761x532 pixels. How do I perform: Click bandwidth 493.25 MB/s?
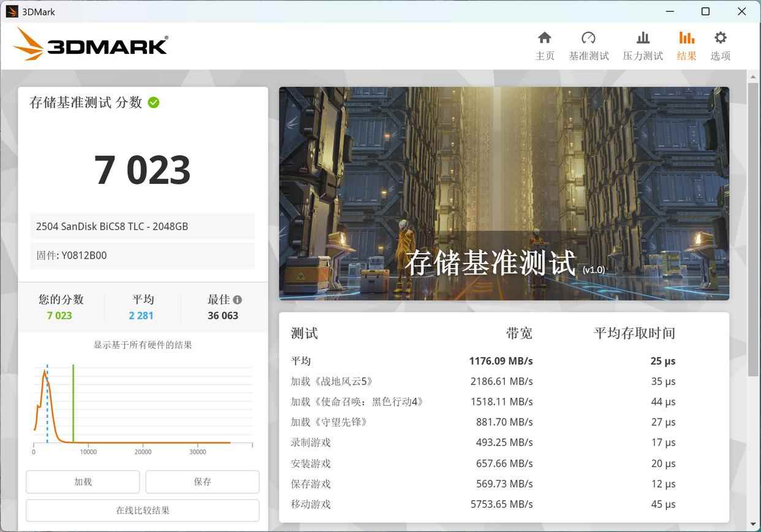(504, 443)
